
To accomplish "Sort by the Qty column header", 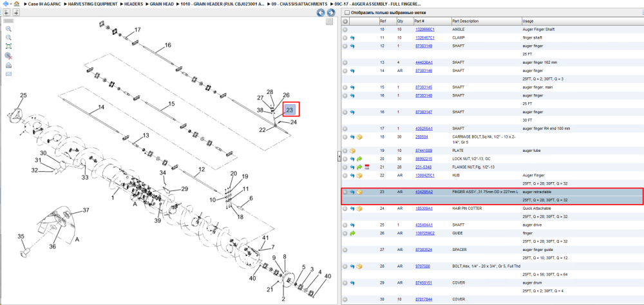I will pyautogui.click(x=404, y=21).
